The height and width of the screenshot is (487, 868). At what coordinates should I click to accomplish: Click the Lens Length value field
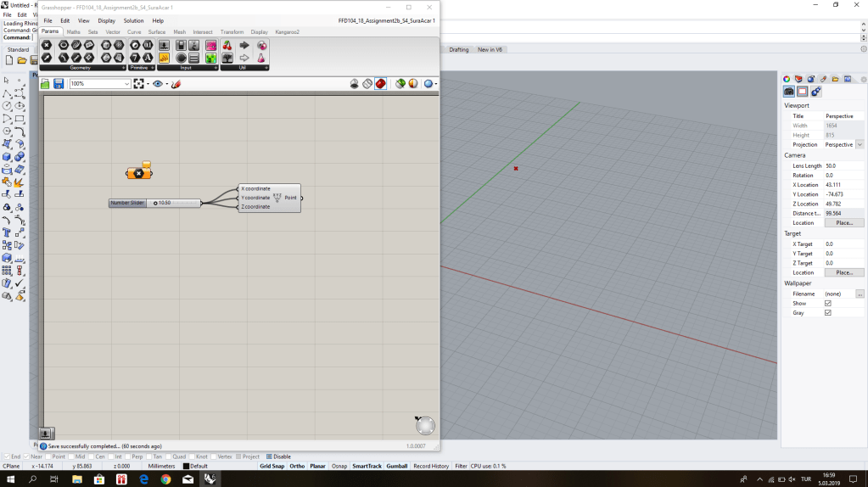click(x=843, y=165)
